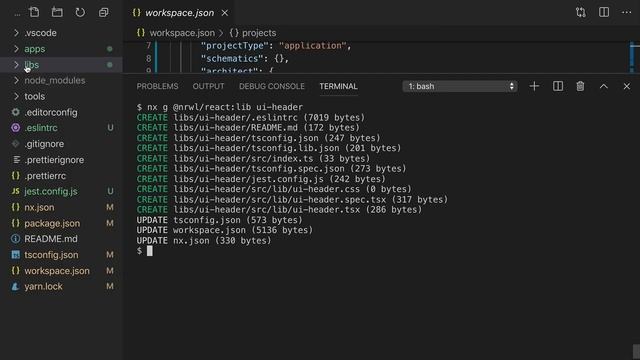640x360 pixels.
Task: Split the terminal panel
Action: click(x=558, y=86)
